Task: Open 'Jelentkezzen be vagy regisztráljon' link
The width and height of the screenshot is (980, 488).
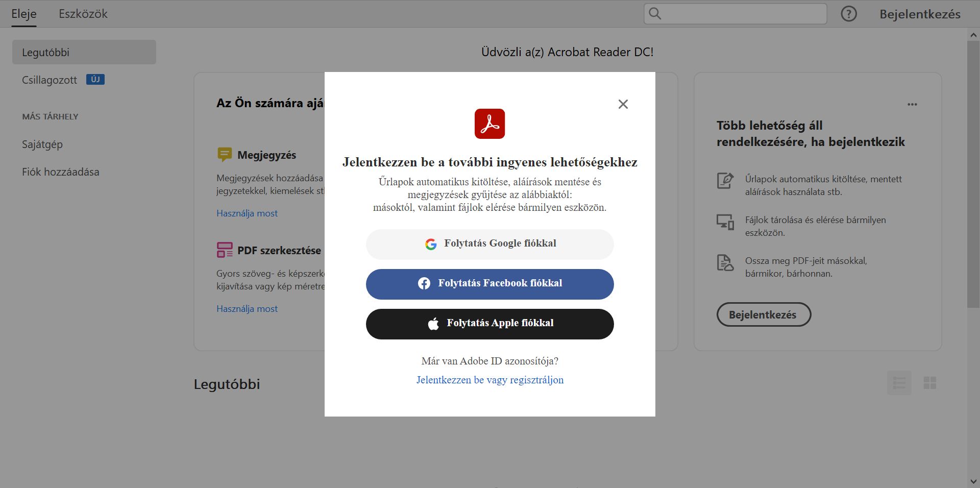Action: click(x=489, y=379)
